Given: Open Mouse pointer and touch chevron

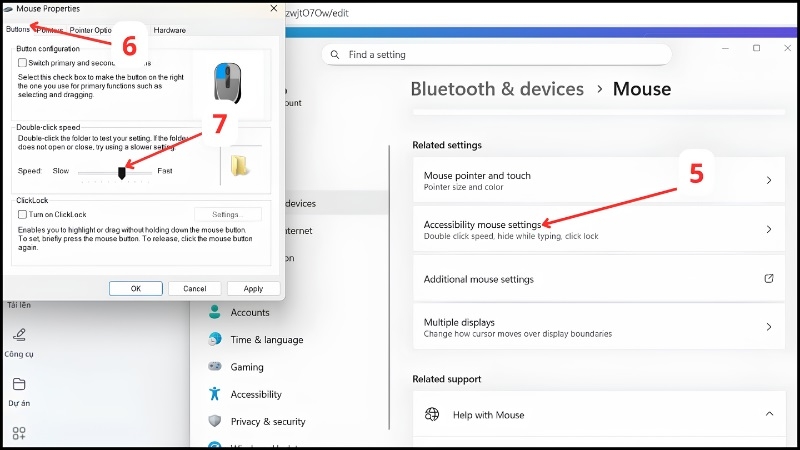Looking at the screenshot, I should [x=769, y=180].
